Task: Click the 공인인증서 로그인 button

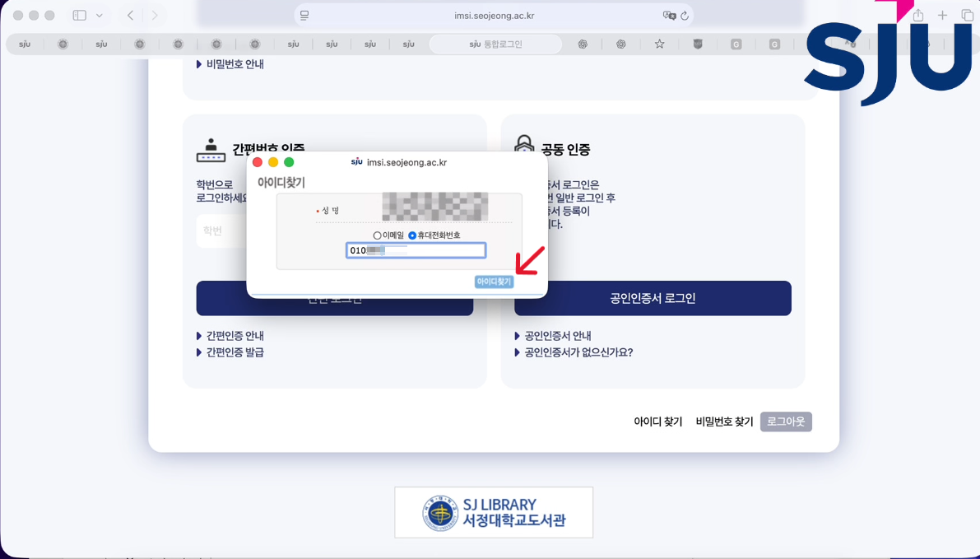Action: click(x=653, y=298)
